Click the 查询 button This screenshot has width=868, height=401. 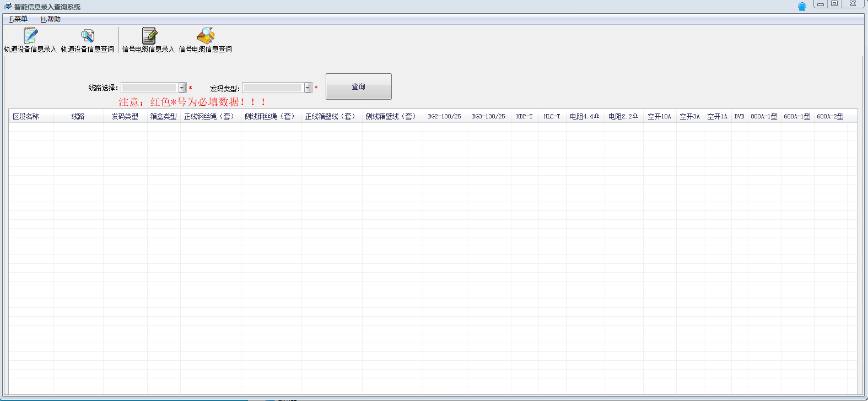click(x=359, y=86)
